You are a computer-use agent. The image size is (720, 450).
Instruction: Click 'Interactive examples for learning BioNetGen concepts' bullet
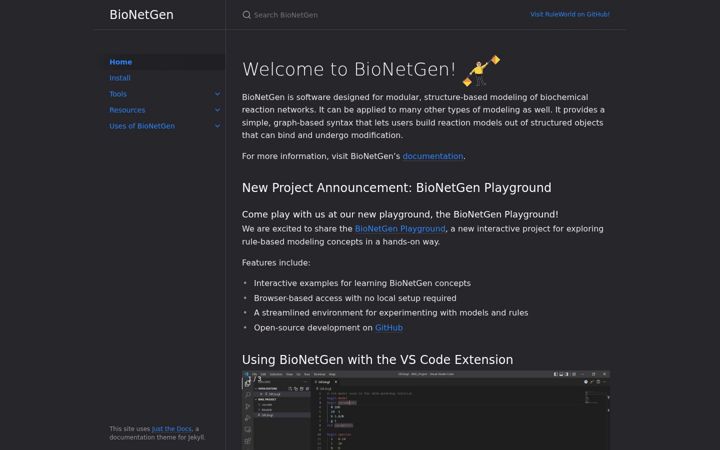coord(362,283)
